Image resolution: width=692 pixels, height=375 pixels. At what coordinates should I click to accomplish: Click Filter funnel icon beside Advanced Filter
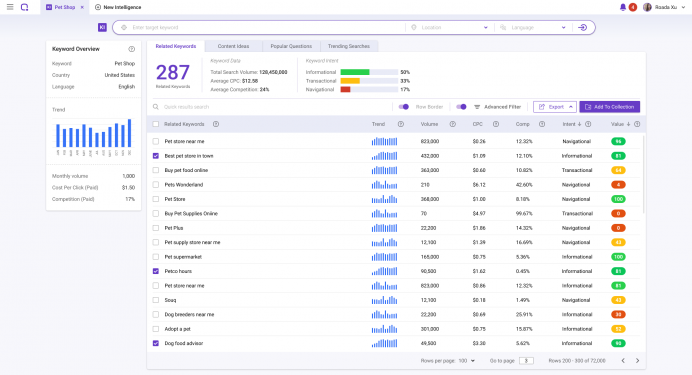pos(477,107)
